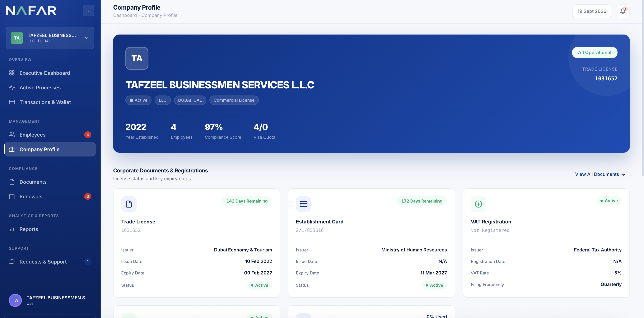Select Employees in the sidebar

tap(50, 135)
